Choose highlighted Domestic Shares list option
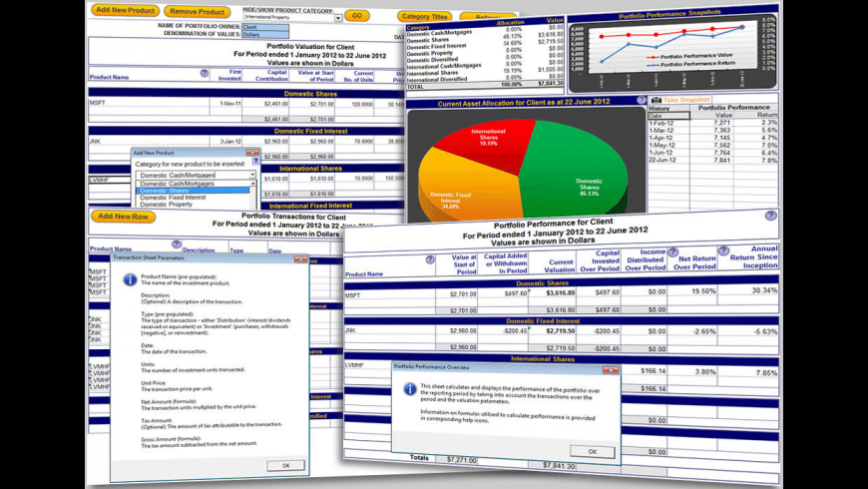Screen dimensions: 868x489 pos(193,191)
